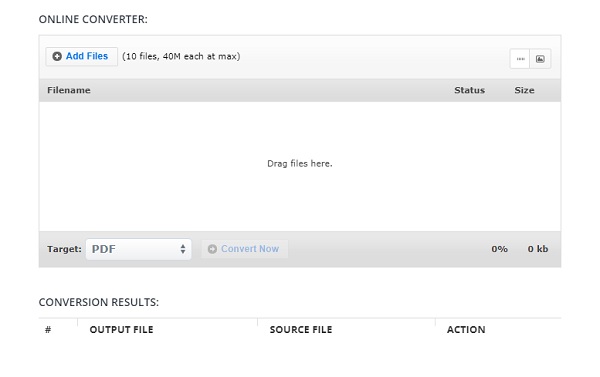Image resolution: width=600 pixels, height=377 pixels.
Task: Click the Status column header
Action: pyautogui.click(x=470, y=90)
